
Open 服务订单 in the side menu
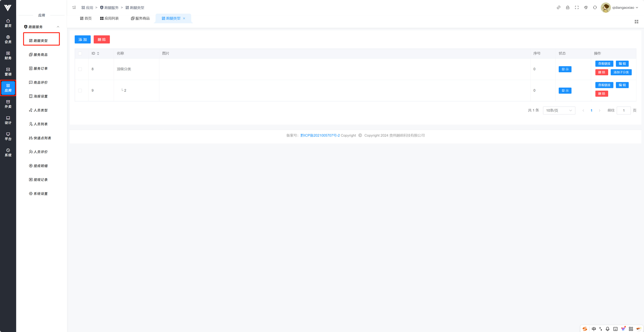coord(41,68)
